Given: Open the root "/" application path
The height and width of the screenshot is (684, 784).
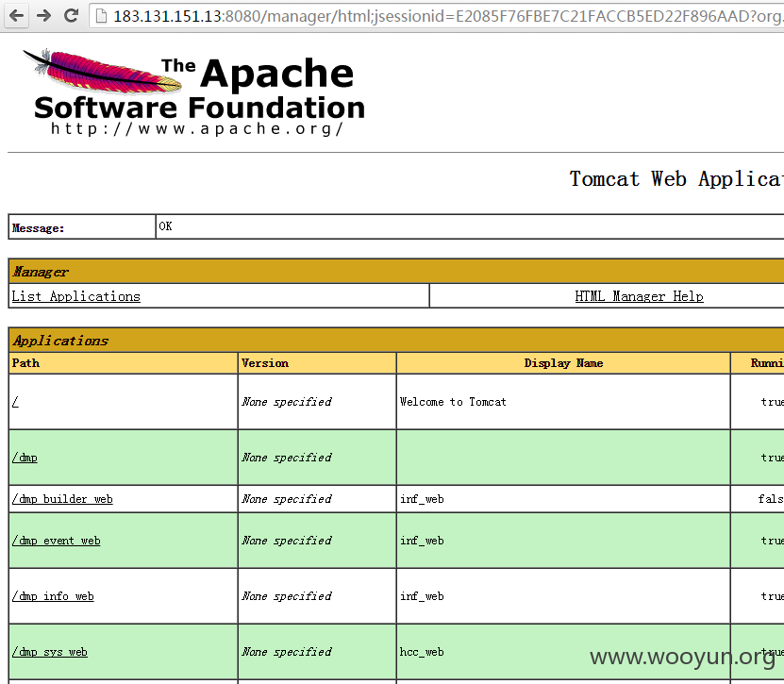Looking at the screenshot, I should click(15, 402).
